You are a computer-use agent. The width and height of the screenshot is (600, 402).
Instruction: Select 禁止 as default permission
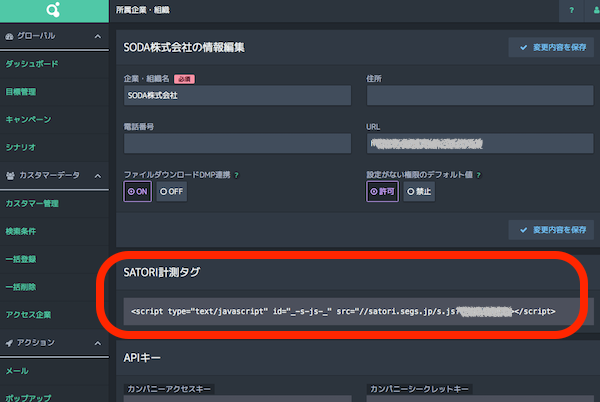coord(419,191)
